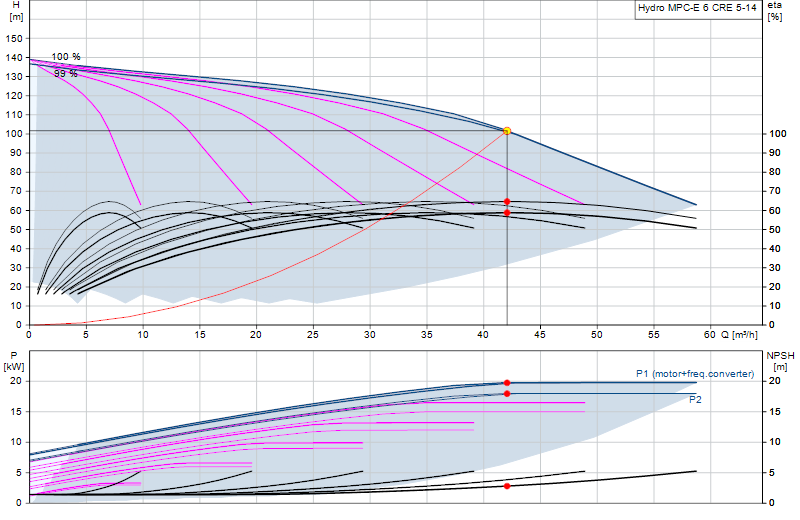This screenshot has width=800, height=520.
Task: Click the 'NPSH [m]' axis label
Action: coord(780,361)
